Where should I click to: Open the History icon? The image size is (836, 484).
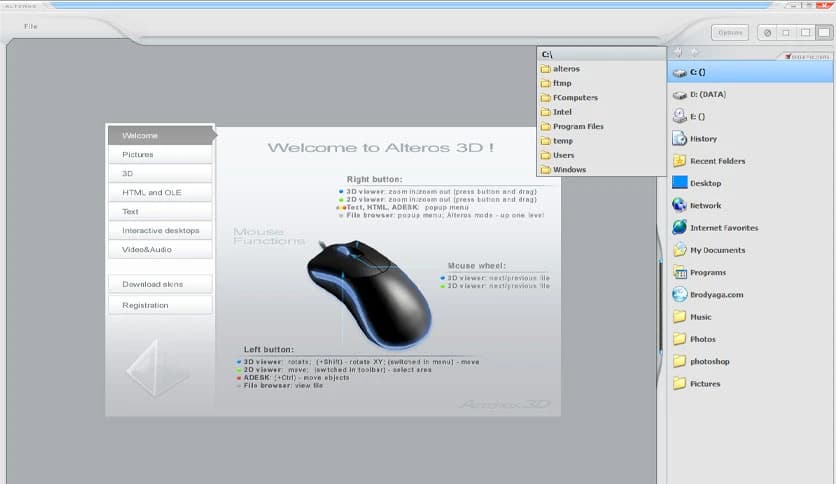click(679, 139)
